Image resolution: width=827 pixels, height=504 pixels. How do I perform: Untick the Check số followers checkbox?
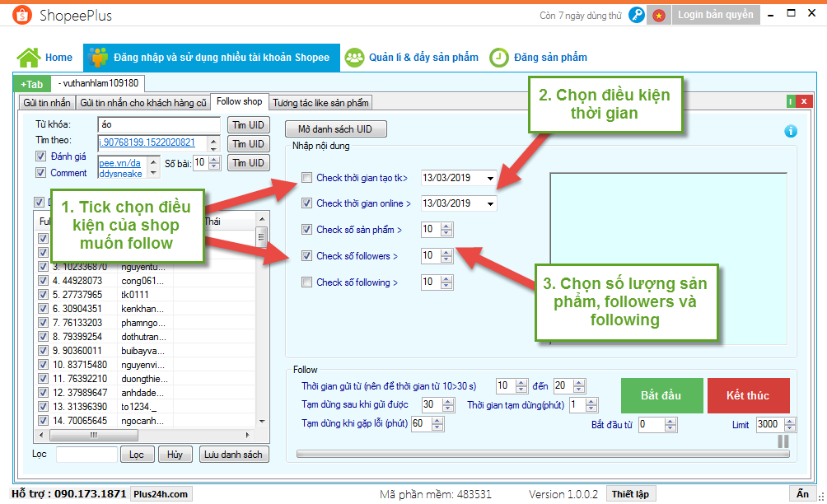pos(307,256)
